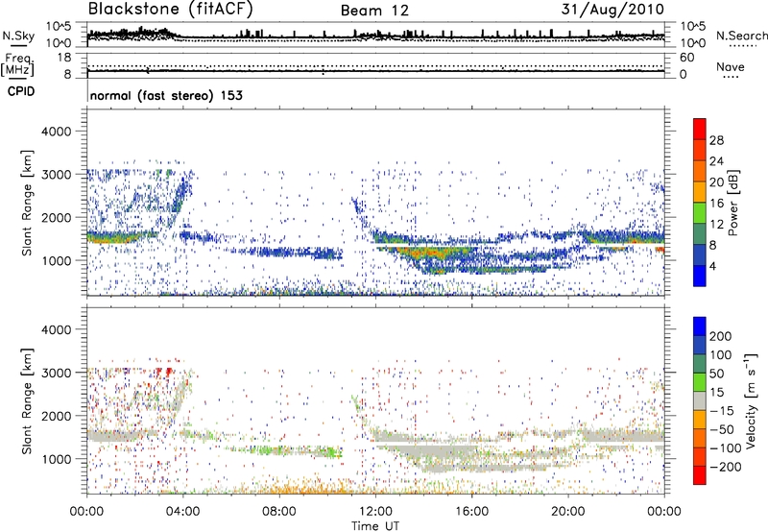Click the 'normal (fast stereo) 153' mode text

click(166, 96)
